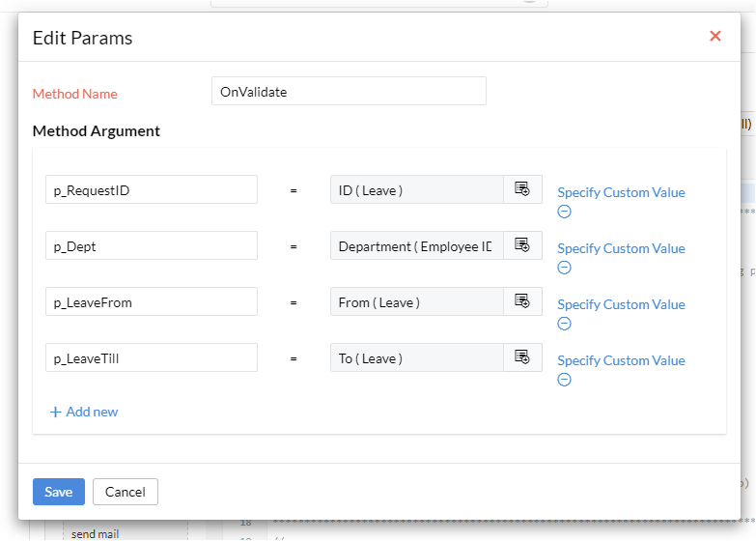This screenshot has width=756, height=541.
Task: Specify custom value for p_LeaveTill
Action: pos(621,360)
